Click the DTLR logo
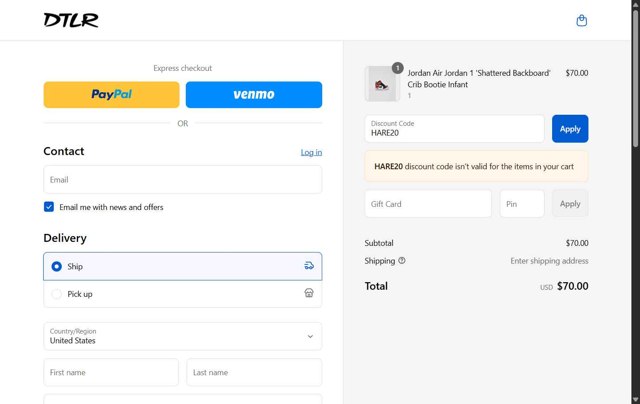640x404 pixels. click(71, 20)
